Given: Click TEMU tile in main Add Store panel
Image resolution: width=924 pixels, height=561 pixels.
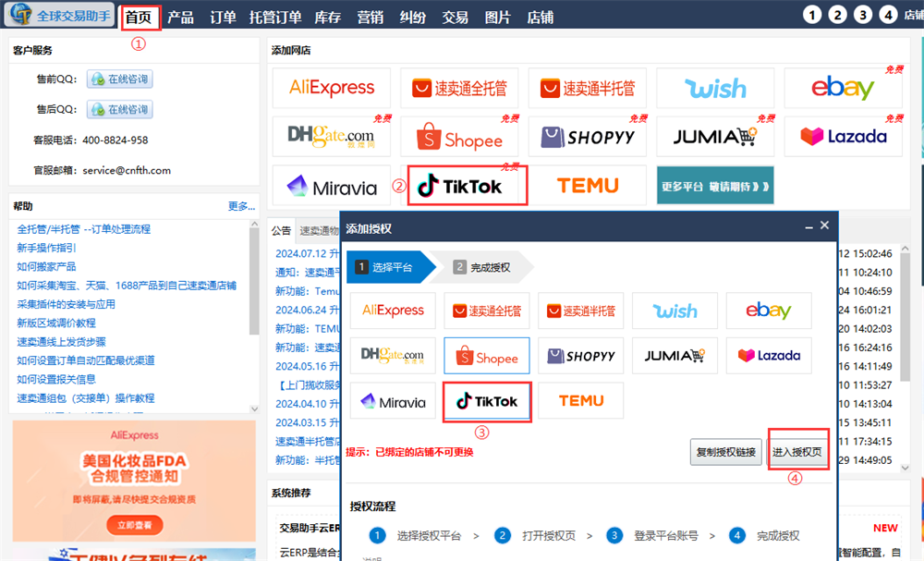Looking at the screenshot, I should pos(588,186).
